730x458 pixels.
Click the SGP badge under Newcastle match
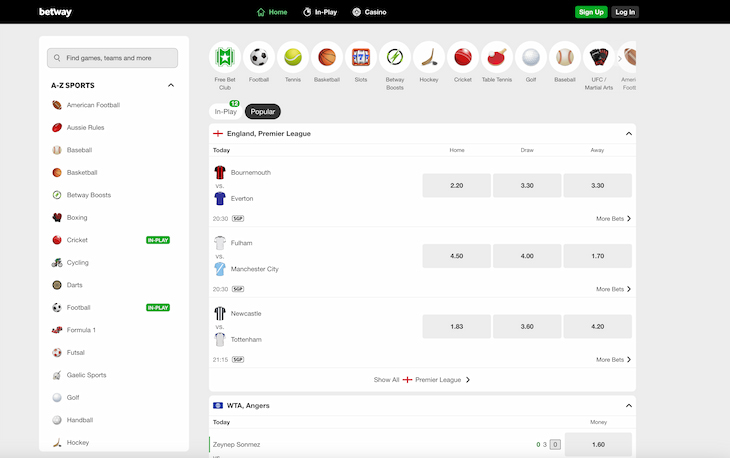(238, 359)
